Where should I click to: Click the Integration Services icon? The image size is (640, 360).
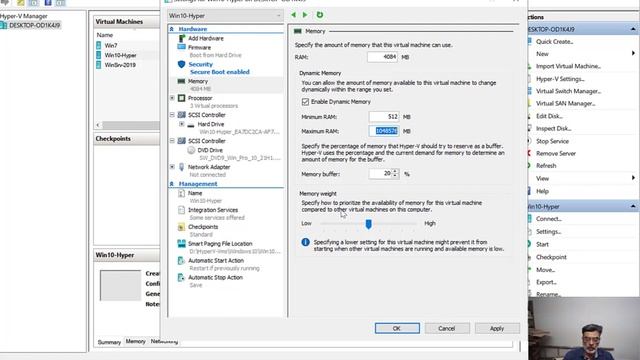[x=182, y=210]
